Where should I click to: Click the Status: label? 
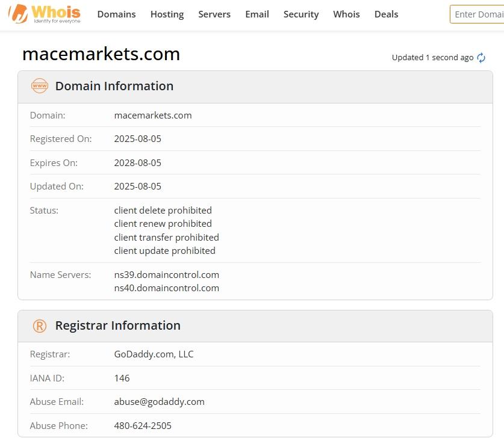[44, 211]
